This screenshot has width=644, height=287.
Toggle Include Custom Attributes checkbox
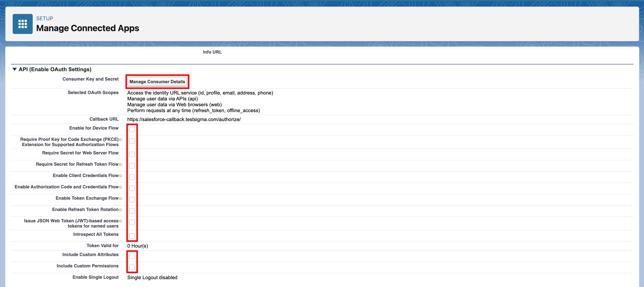[132, 256]
